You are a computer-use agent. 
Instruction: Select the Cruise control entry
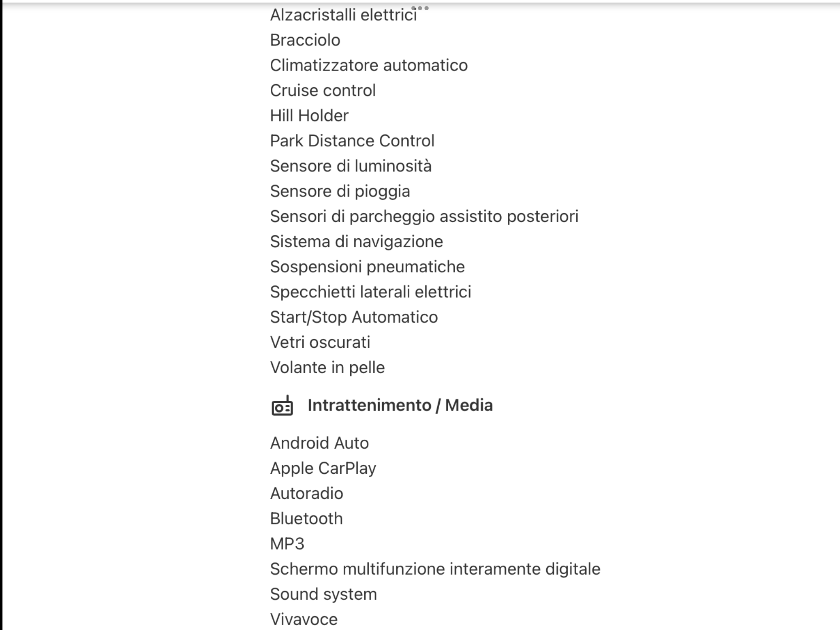(x=323, y=91)
